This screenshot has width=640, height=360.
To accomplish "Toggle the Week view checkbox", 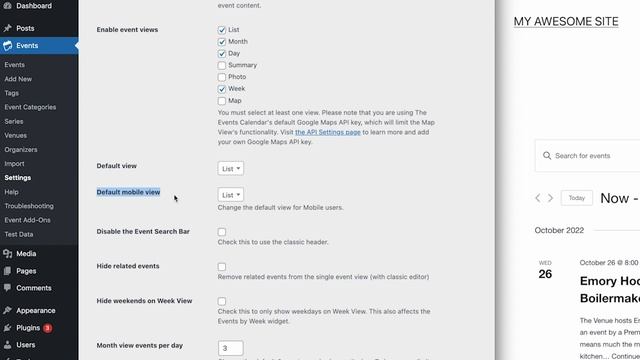I will point(222,89).
